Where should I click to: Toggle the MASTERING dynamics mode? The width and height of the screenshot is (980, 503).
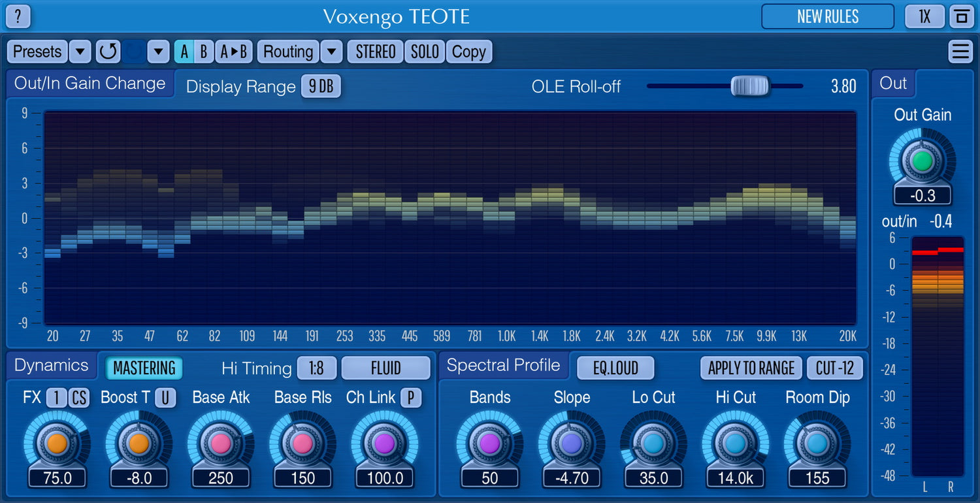(x=144, y=368)
